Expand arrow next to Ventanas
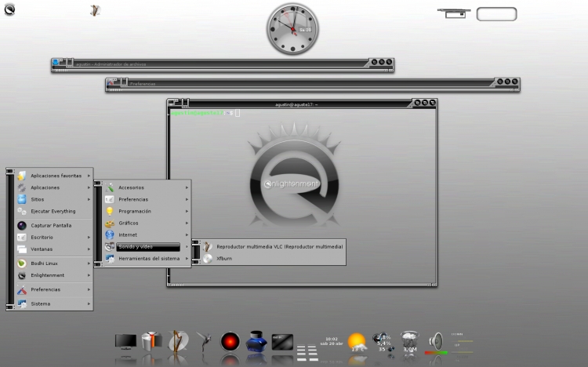588x367 pixels. 89,249
